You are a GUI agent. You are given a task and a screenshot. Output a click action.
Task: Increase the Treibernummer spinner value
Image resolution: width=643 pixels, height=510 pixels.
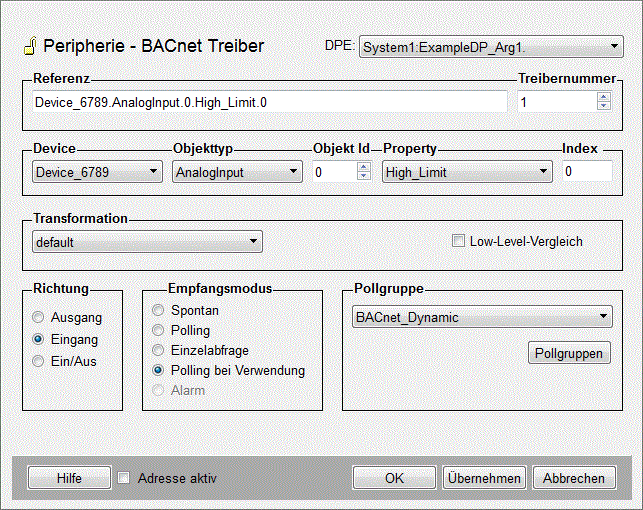pos(603,97)
